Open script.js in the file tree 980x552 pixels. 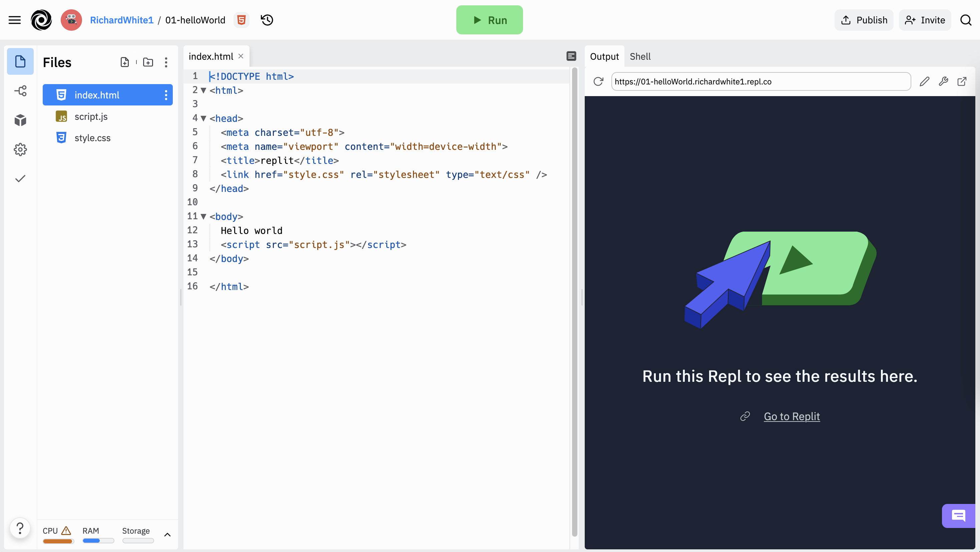point(91,116)
